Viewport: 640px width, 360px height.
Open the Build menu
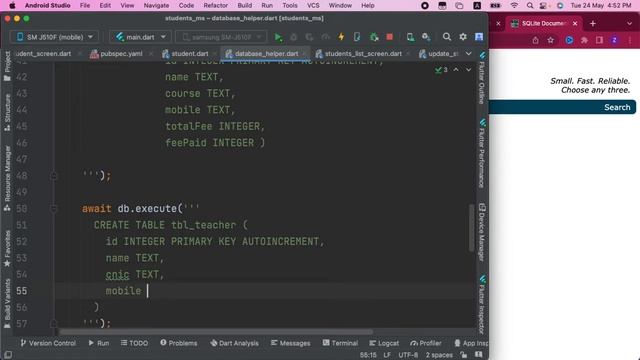click(244, 6)
